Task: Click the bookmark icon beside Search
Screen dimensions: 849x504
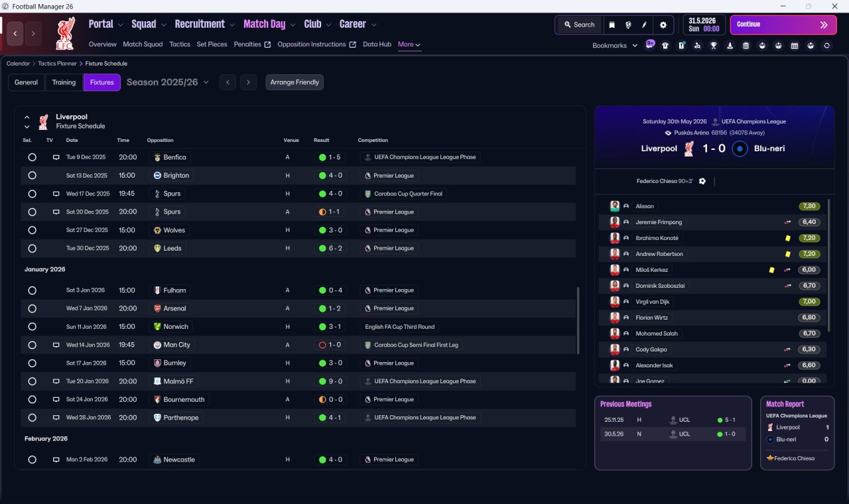Action: pos(612,25)
